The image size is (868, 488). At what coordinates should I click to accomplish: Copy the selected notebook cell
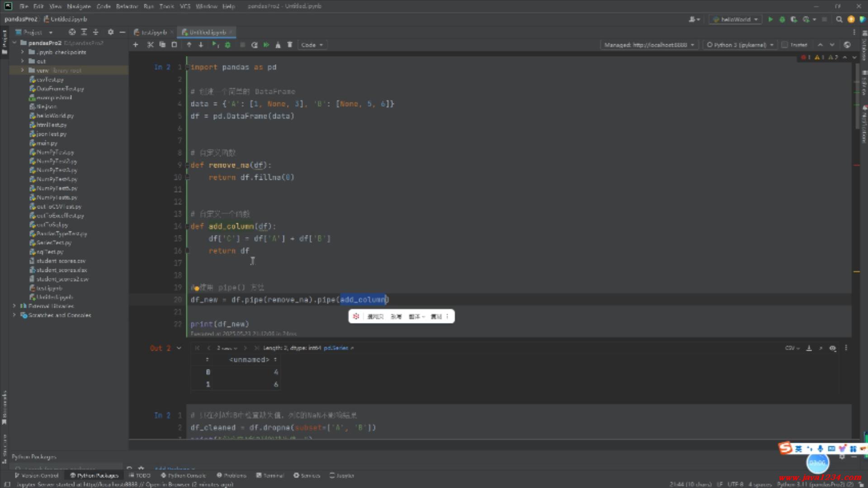[x=162, y=45]
